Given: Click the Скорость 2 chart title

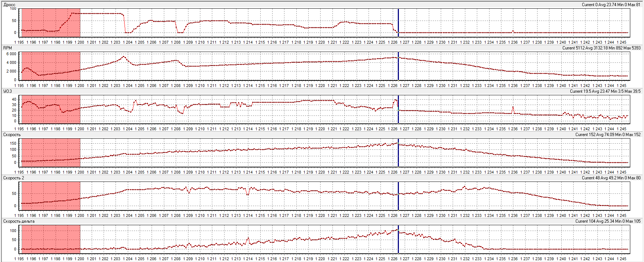Looking at the screenshot, I should tap(14, 178).
